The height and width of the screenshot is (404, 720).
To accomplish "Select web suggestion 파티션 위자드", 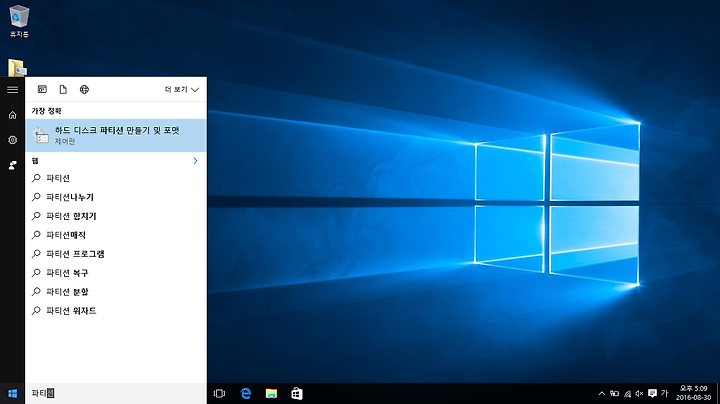I will click(116, 311).
